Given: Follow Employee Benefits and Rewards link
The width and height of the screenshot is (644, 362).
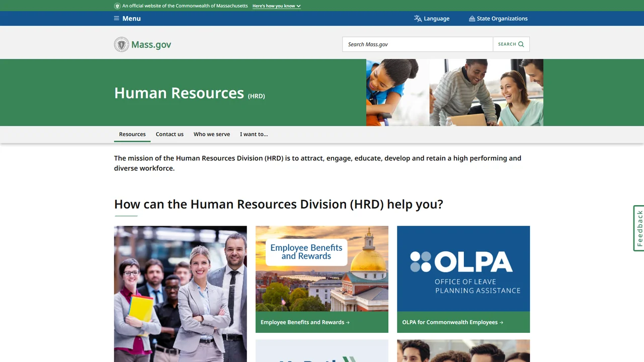Looking at the screenshot, I should tap(305, 322).
